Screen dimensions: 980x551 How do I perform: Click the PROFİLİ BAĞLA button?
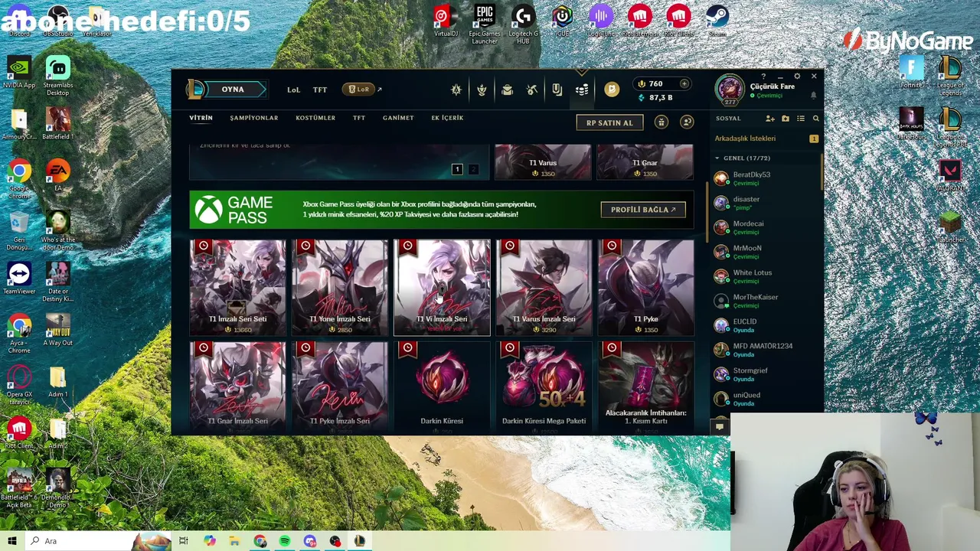click(643, 210)
